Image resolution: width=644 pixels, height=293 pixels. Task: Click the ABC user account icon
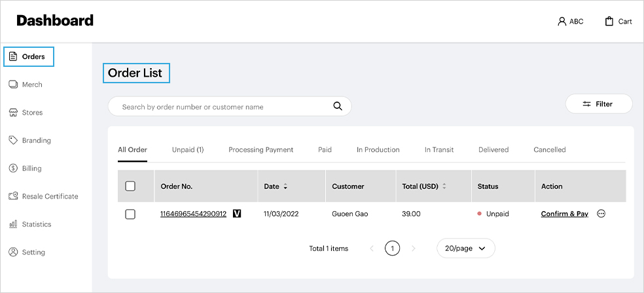562,21
